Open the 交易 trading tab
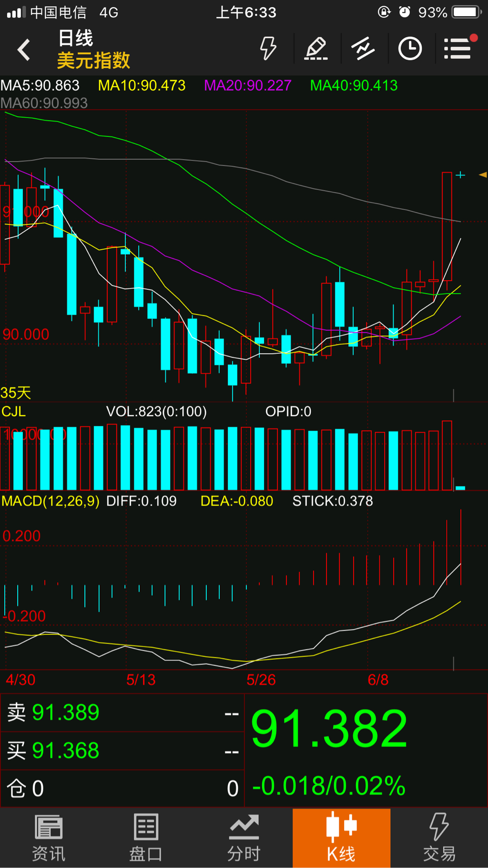 click(x=439, y=838)
